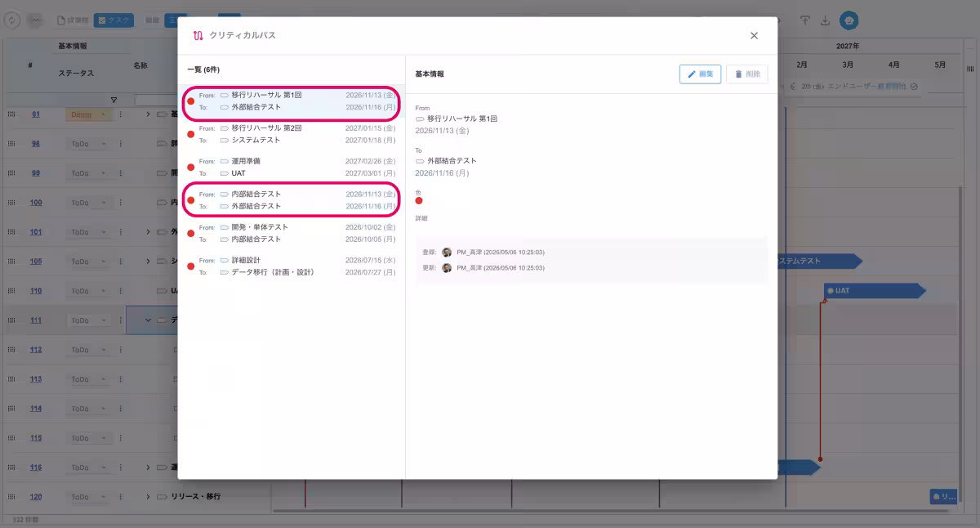Image resolution: width=980 pixels, height=528 pixels.
Task: Open kebab menu of row 113
Action: pyautogui.click(x=120, y=379)
